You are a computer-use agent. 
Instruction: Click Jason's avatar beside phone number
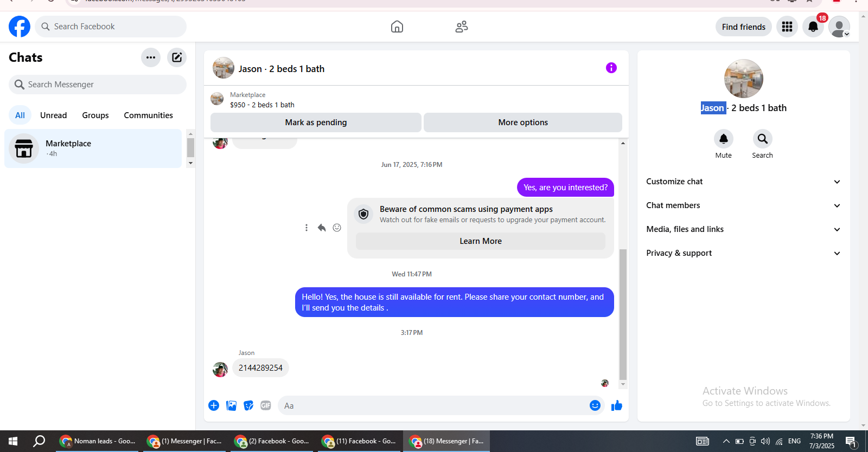pos(220,370)
